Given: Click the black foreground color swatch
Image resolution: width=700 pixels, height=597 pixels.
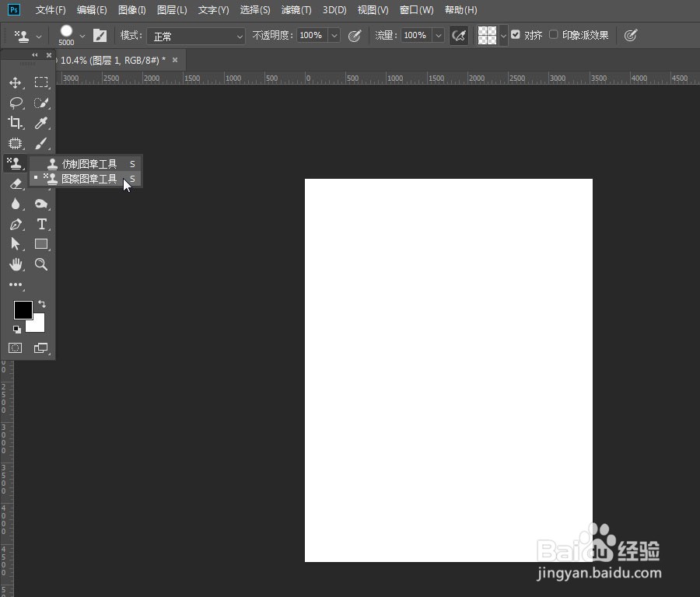Looking at the screenshot, I should [x=23, y=309].
